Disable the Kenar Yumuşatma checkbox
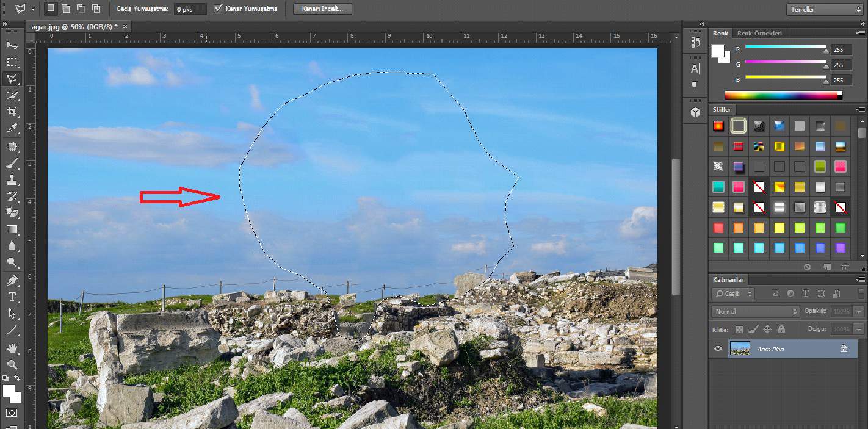The image size is (868, 429). (x=218, y=9)
